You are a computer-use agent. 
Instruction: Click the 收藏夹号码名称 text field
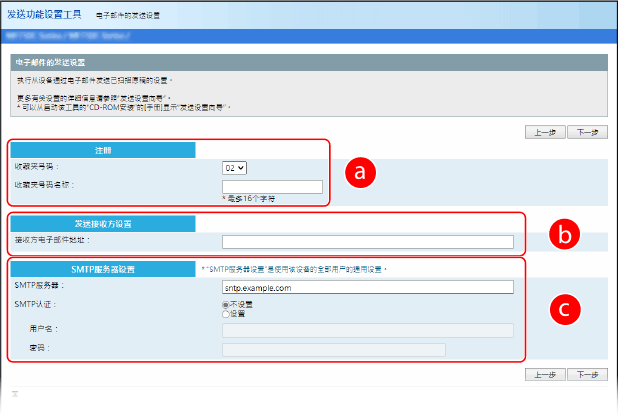272,186
